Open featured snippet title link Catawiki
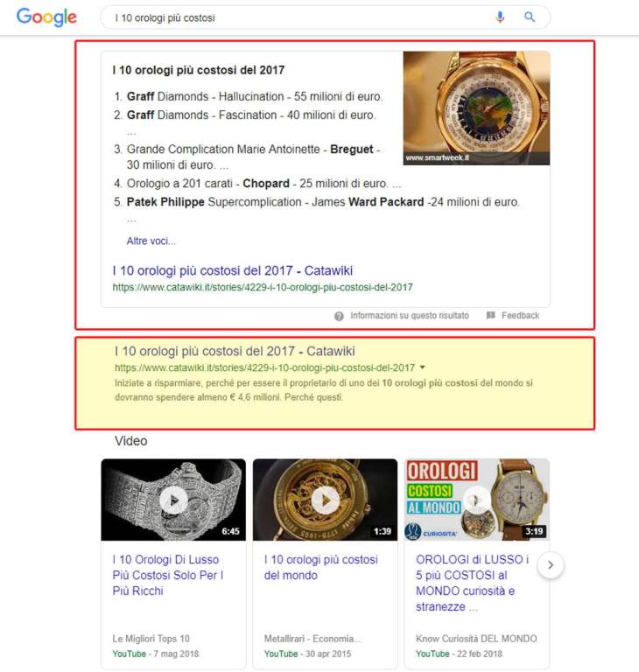 pyautogui.click(x=233, y=270)
